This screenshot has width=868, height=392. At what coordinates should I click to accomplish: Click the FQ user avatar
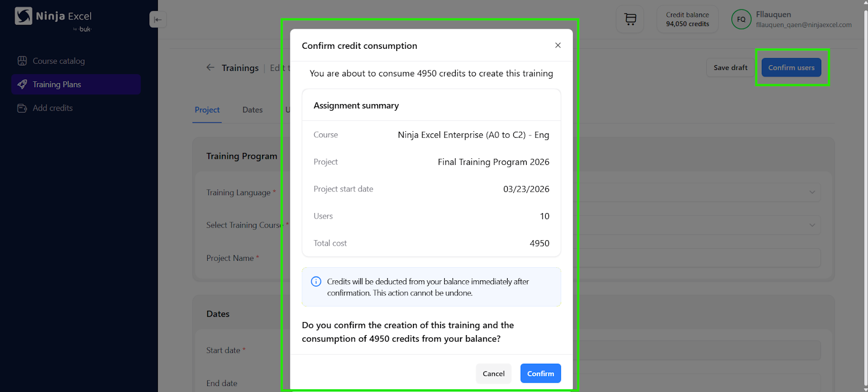coord(741,20)
